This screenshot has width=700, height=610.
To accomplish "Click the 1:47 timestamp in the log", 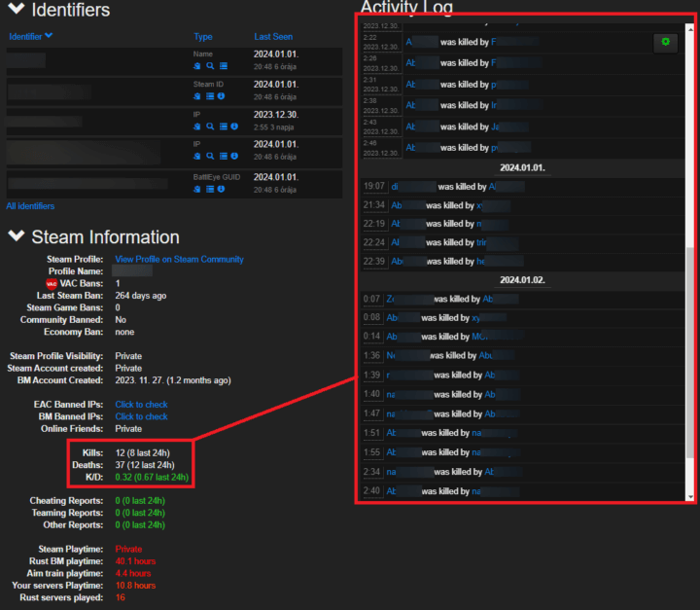I will pyautogui.click(x=371, y=413).
